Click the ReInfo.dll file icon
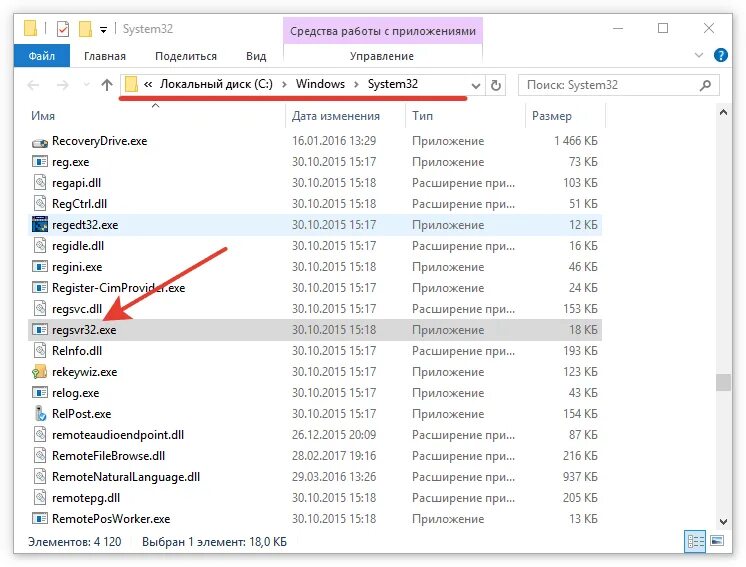 [x=40, y=351]
